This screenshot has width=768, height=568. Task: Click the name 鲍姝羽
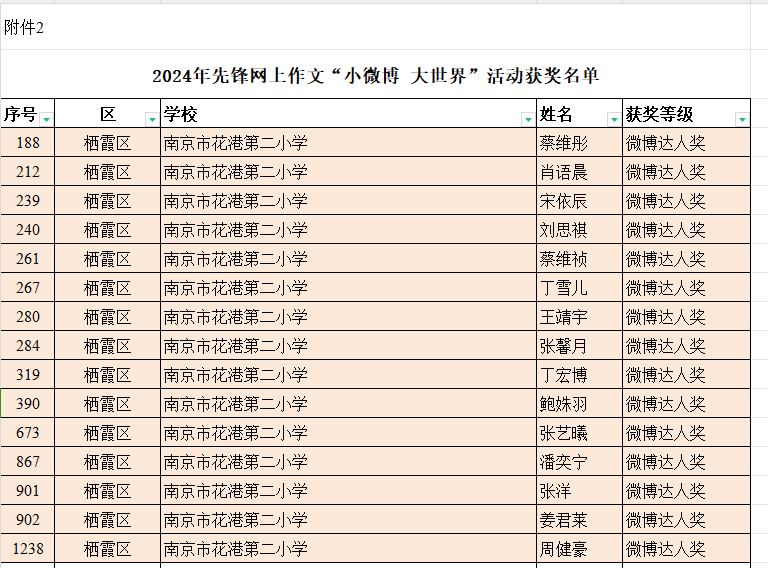563,404
